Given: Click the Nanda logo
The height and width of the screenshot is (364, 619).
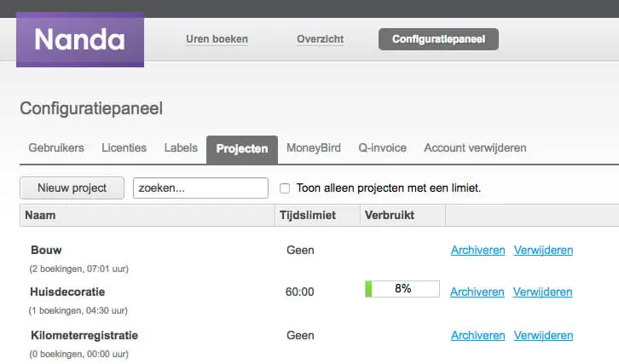Looking at the screenshot, I should (x=80, y=39).
